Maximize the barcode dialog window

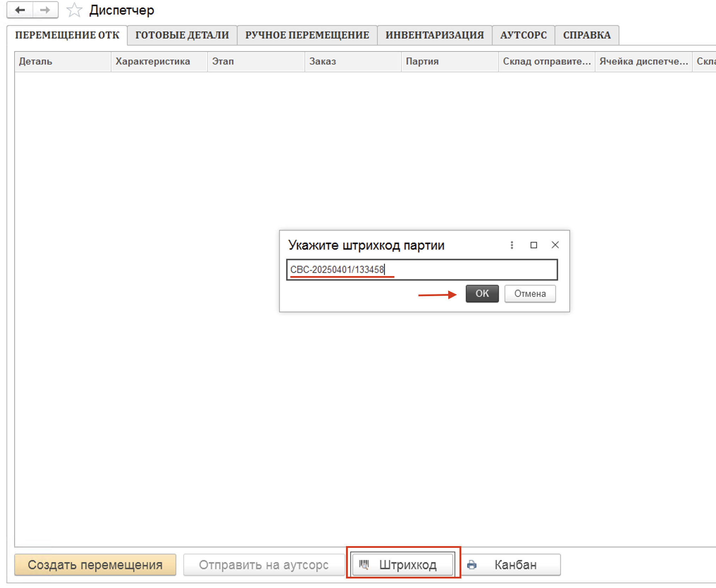coord(533,245)
